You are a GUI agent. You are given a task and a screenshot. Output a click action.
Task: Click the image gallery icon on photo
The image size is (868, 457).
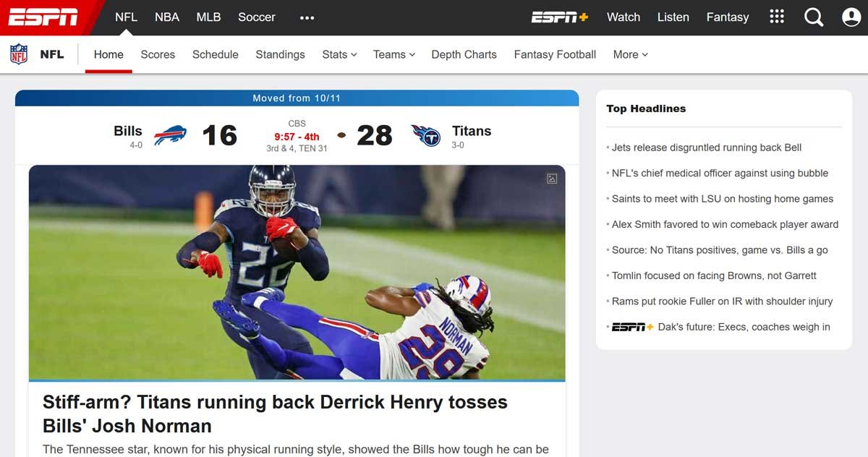pyautogui.click(x=552, y=179)
